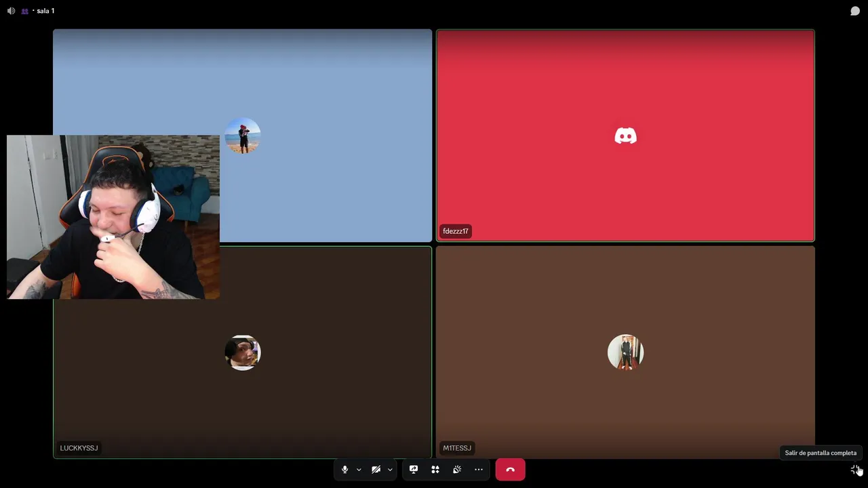Image resolution: width=868 pixels, height=488 pixels.
Task: Open the soundboard
Action: (x=457, y=469)
